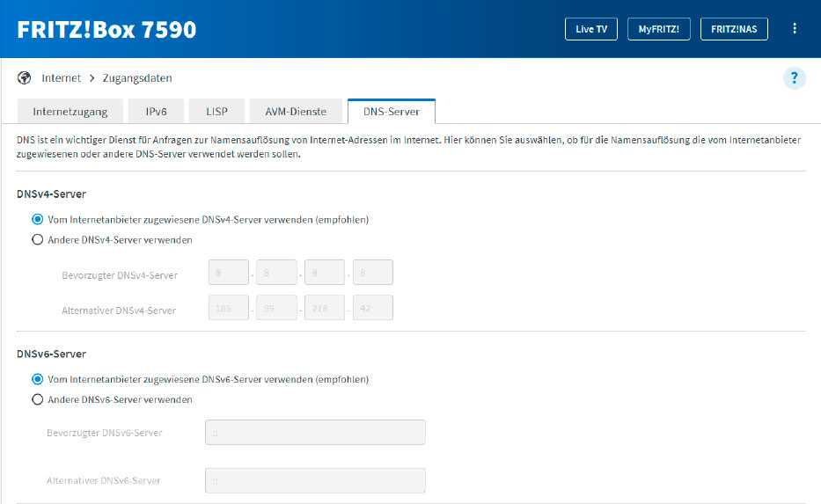The height and width of the screenshot is (504, 821).
Task: Click the 'Bevorzugter DNSv4-Server' label
Action: click(x=120, y=275)
